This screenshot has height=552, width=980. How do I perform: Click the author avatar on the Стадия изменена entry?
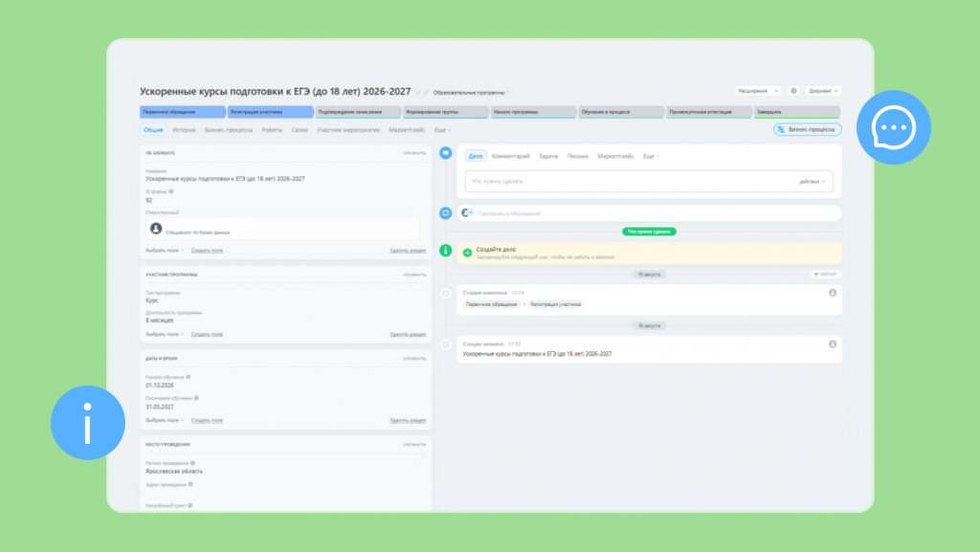(833, 293)
